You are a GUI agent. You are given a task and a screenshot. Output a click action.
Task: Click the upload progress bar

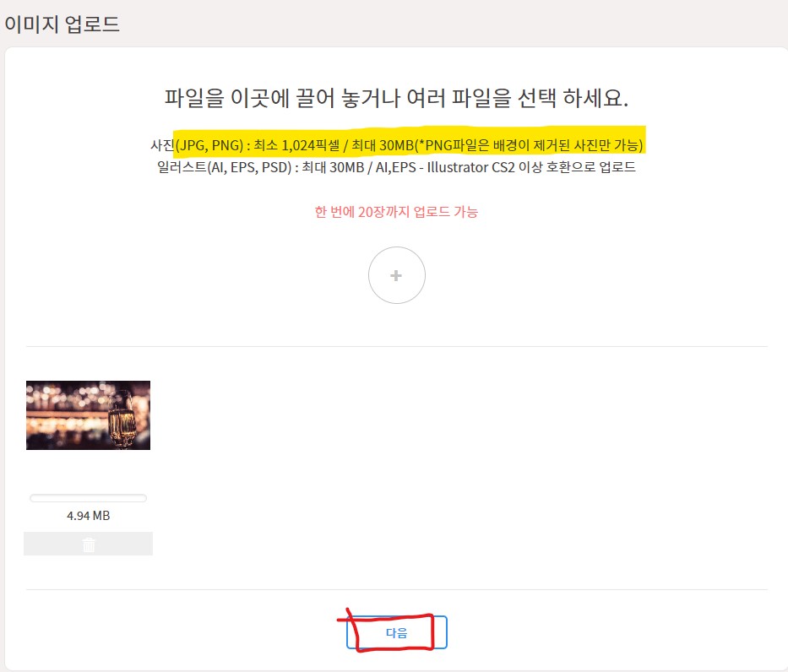point(88,498)
